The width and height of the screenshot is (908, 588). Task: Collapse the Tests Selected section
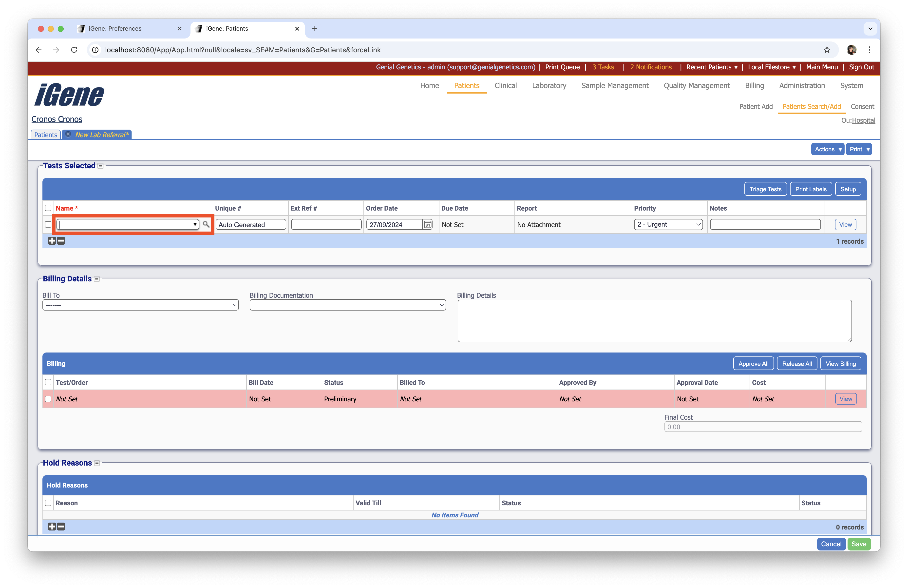[x=100, y=166]
